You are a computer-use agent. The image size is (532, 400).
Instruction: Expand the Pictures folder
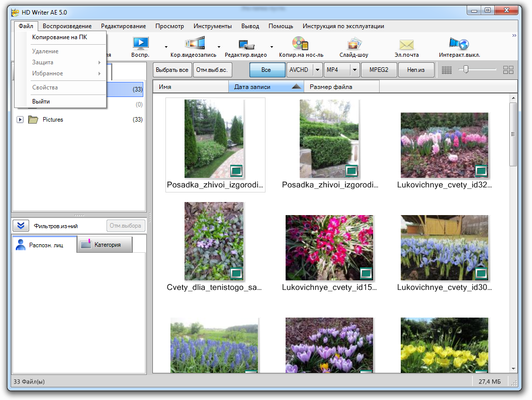click(20, 120)
